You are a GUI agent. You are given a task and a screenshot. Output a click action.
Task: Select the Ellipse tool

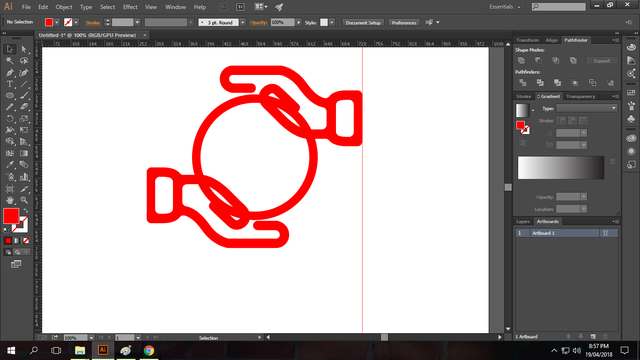pyautogui.click(x=10, y=96)
